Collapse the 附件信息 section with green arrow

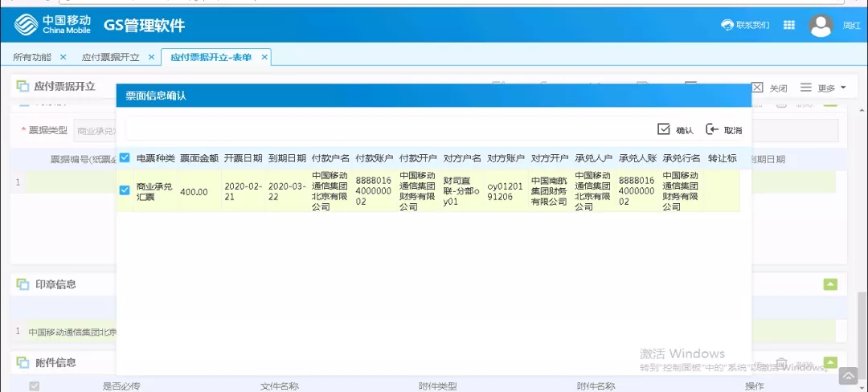pyautogui.click(x=830, y=363)
